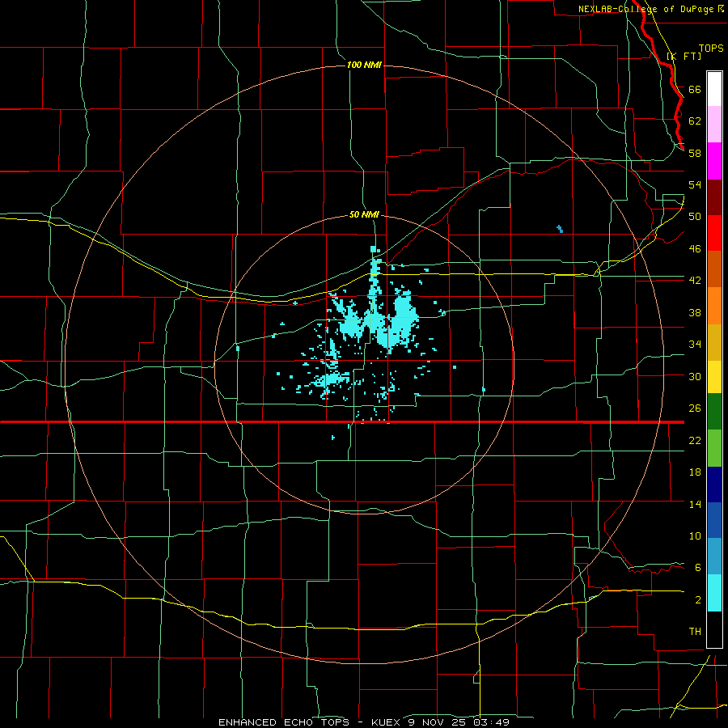Viewport: 728px width, 728px height.
Task: Click the 'NEXLAB-College of DuPage' title text
Action: (x=647, y=9)
